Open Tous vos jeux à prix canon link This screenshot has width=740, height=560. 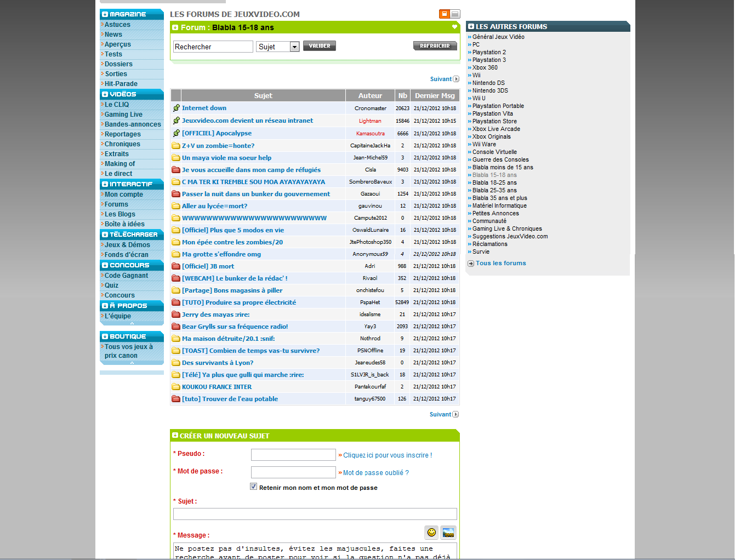point(129,351)
